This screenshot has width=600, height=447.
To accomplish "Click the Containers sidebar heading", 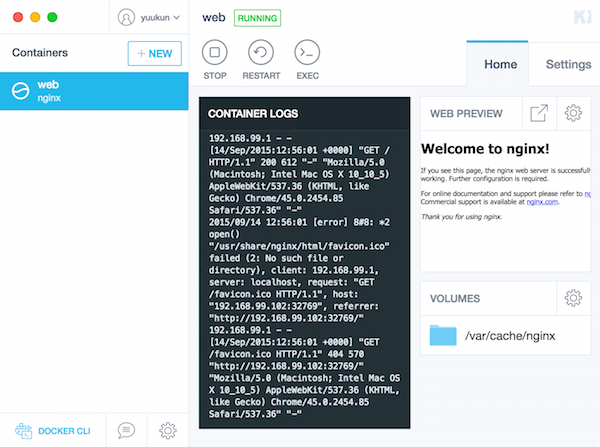I will click(40, 53).
